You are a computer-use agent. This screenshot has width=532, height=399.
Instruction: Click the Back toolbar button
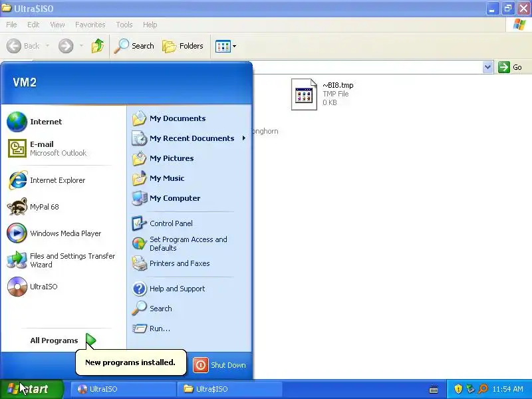pos(23,46)
